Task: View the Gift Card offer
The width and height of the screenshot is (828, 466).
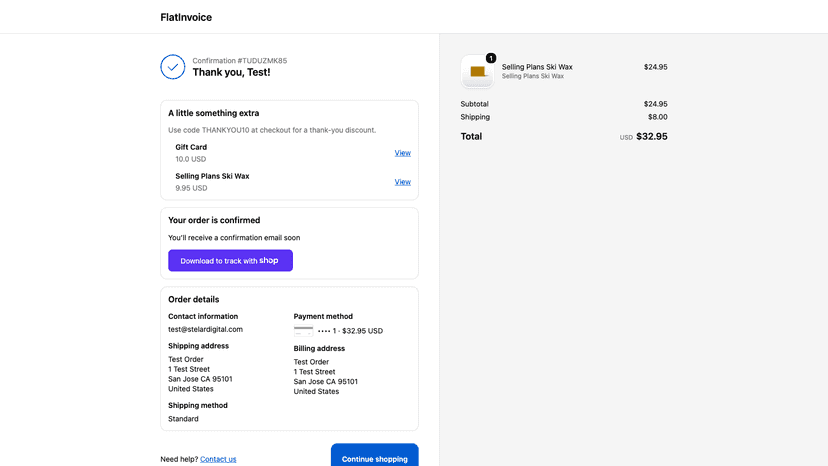Action: click(x=402, y=153)
